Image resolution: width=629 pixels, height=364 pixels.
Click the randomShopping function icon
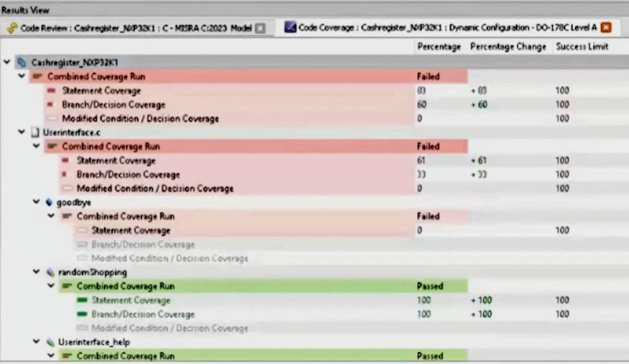[50, 272]
